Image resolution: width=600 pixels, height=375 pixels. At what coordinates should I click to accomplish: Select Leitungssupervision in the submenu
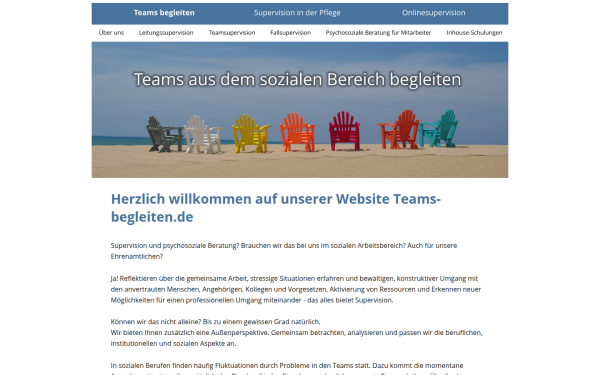click(166, 33)
